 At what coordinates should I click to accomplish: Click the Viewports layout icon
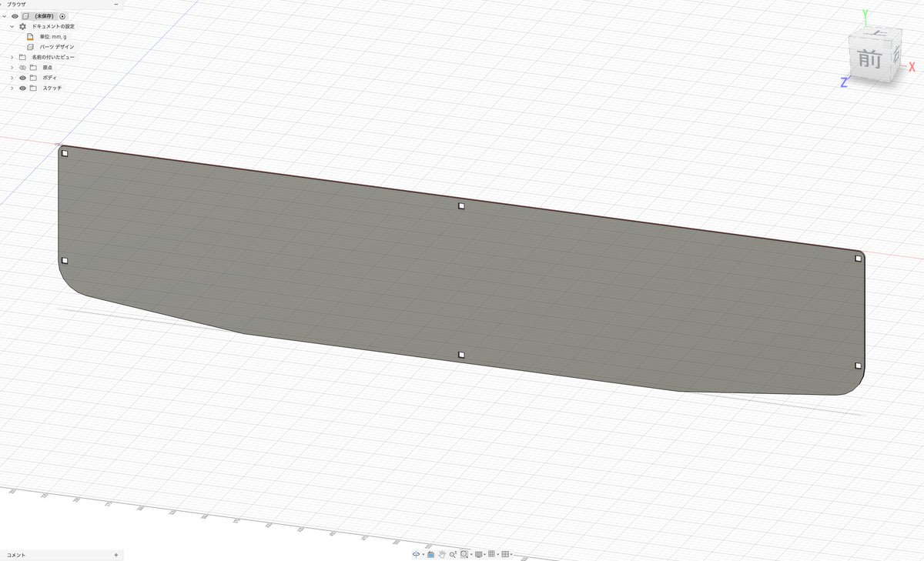point(505,554)
